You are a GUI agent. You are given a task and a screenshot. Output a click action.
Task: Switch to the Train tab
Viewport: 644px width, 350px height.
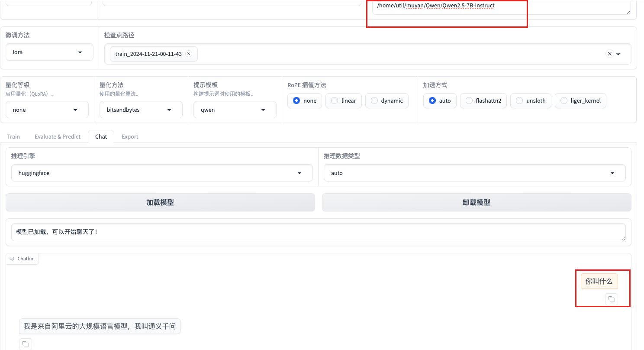(13, 136)
